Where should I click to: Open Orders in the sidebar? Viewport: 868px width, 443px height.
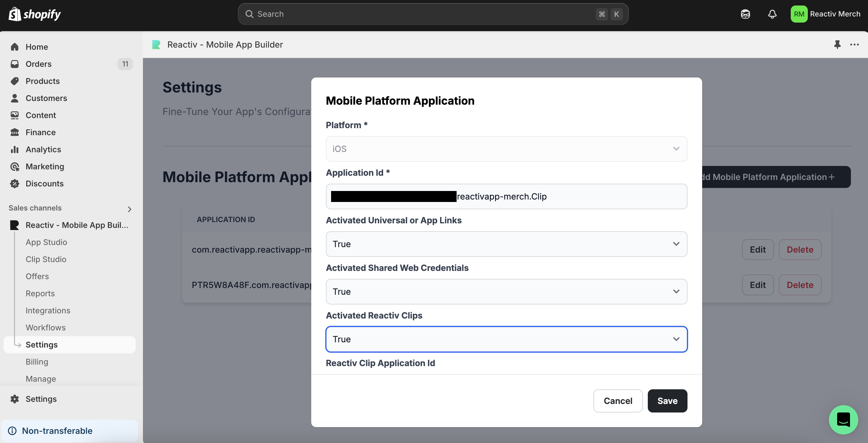coord(38,64)
